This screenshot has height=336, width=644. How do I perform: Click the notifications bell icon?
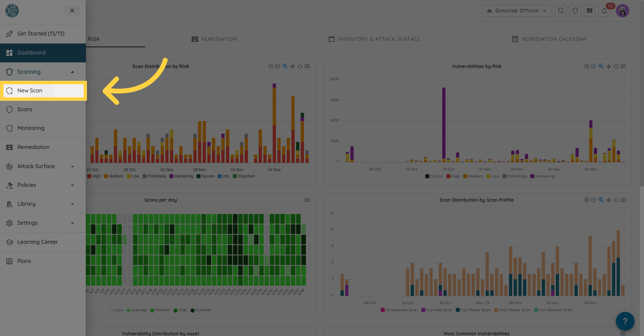(x=604, y=11)
